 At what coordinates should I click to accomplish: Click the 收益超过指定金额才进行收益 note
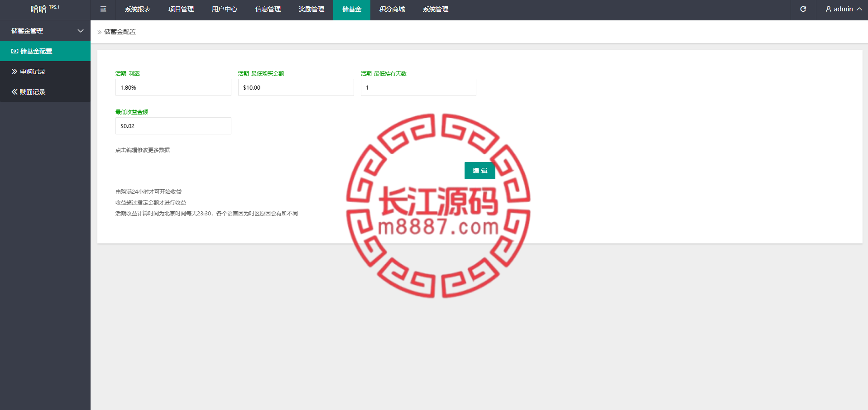click(x=151, y=203)
